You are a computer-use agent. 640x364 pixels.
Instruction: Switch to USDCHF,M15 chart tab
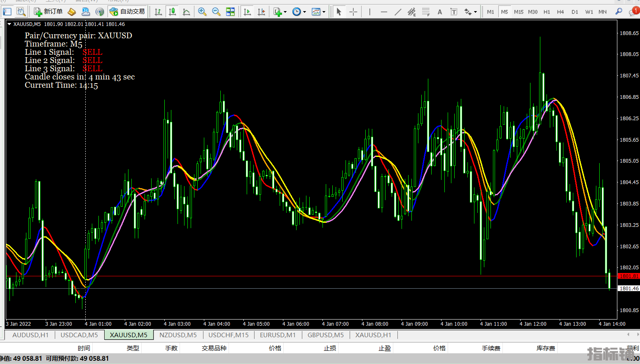(x=229, y=335)
